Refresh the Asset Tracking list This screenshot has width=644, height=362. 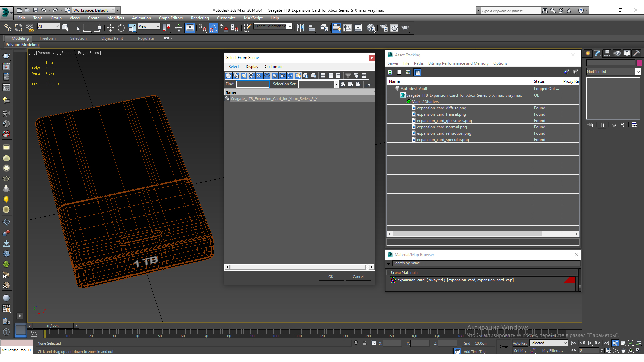pyautogui.click(x=390, y=72)
